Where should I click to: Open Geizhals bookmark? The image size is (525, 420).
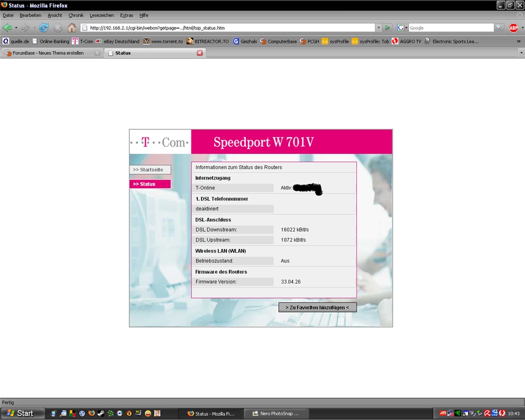245,41
